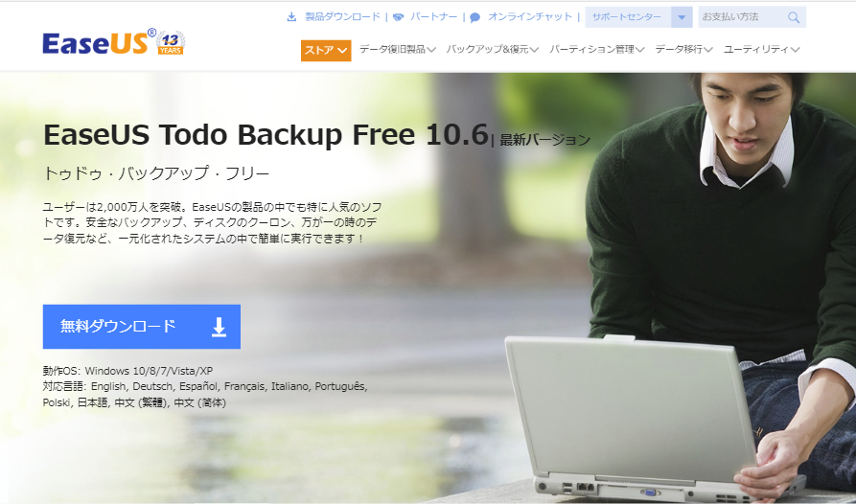Click the 無料ダウンロード button
Image resolution: width=856 pixels, height=504 pixels.
(142, 327)
